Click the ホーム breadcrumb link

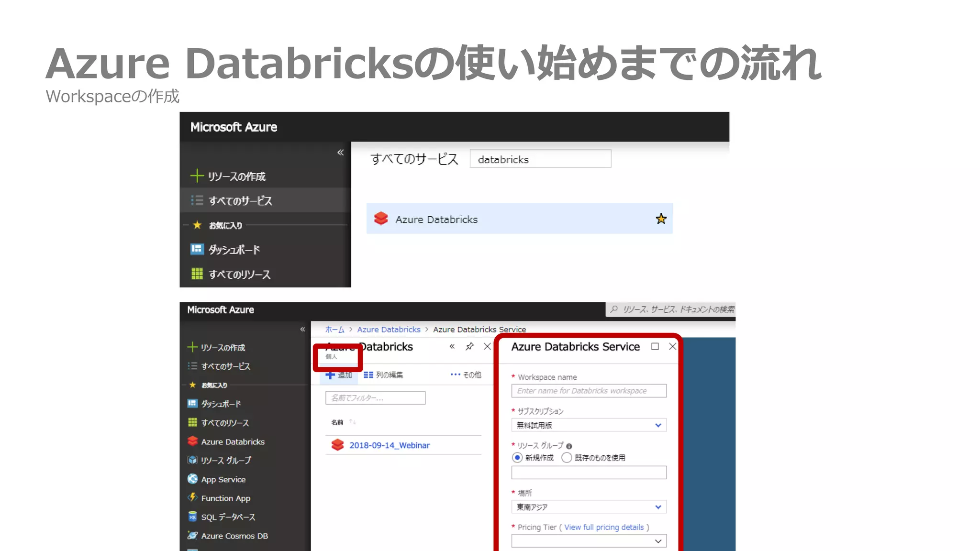[334, 330]
